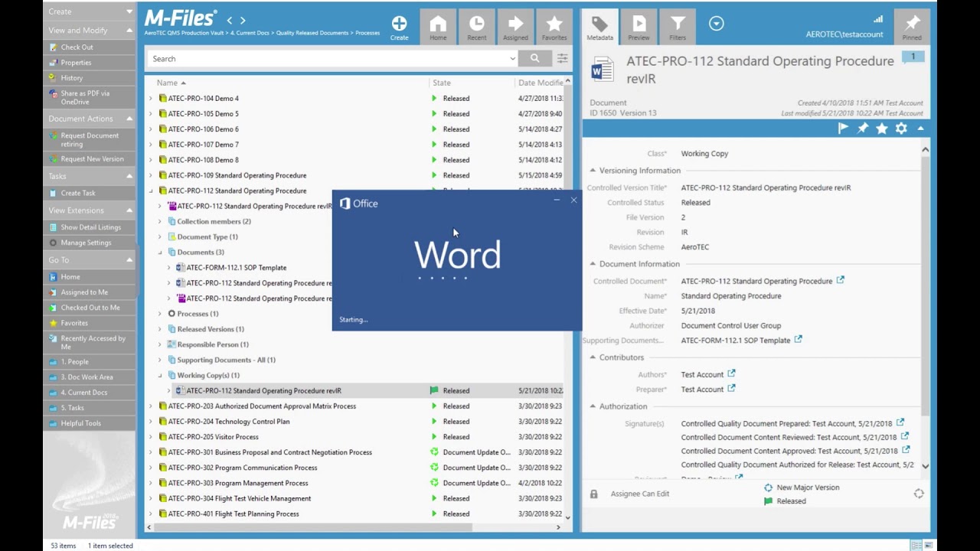980x551 pixels.
Task: Click the search magnifier button
Action: [x=534, y=58]
